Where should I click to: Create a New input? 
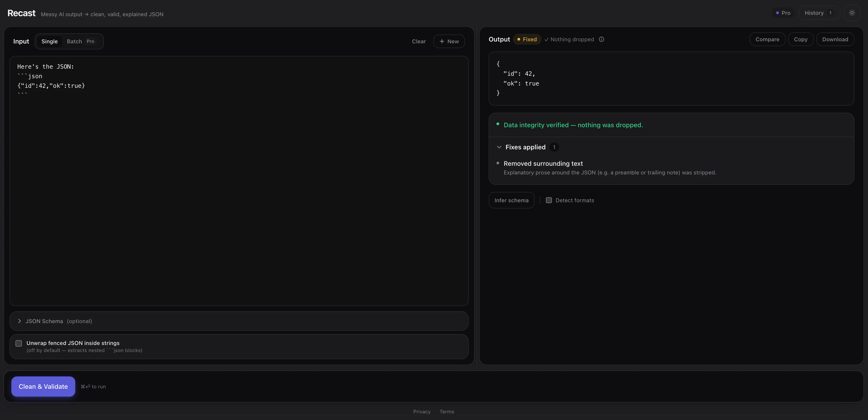click(449, 41)
